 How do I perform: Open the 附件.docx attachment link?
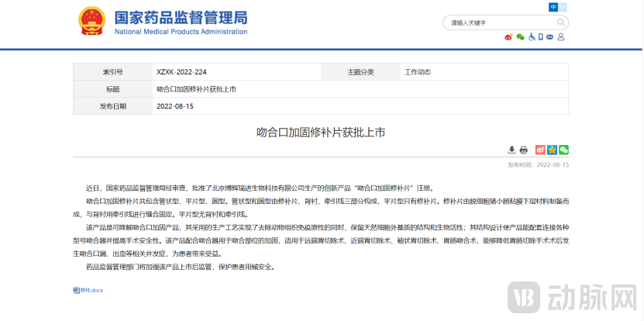[x=91, y=290]
